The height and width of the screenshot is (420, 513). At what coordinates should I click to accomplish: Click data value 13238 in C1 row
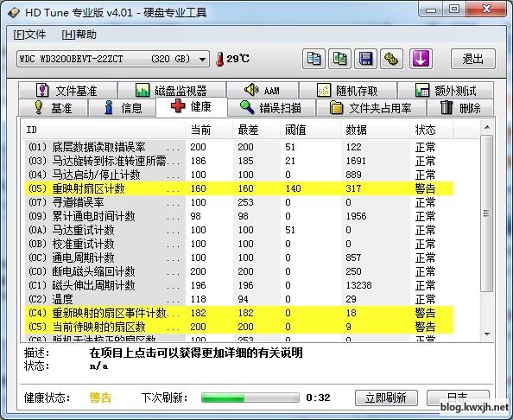pyautogui.click(x=358, y=285)
